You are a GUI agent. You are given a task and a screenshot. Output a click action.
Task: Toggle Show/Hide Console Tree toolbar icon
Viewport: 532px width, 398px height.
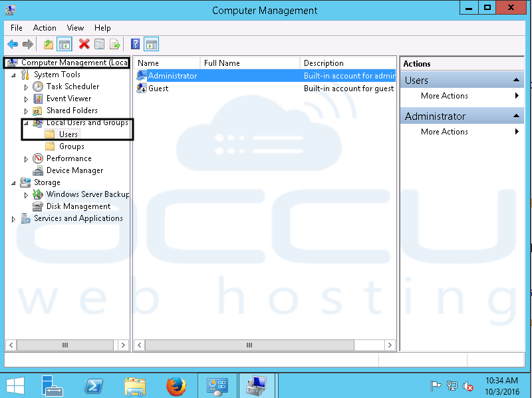(64, 44)
